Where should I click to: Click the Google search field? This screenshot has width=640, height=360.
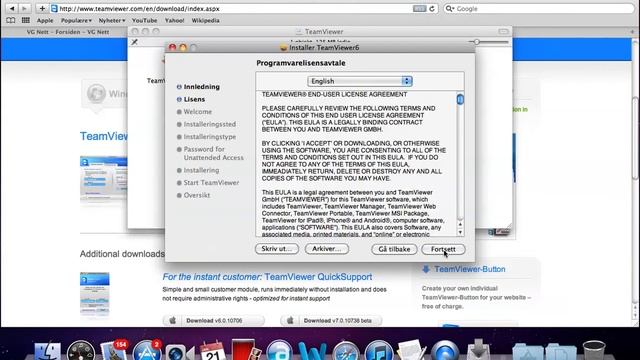click(x=539, y=9)
